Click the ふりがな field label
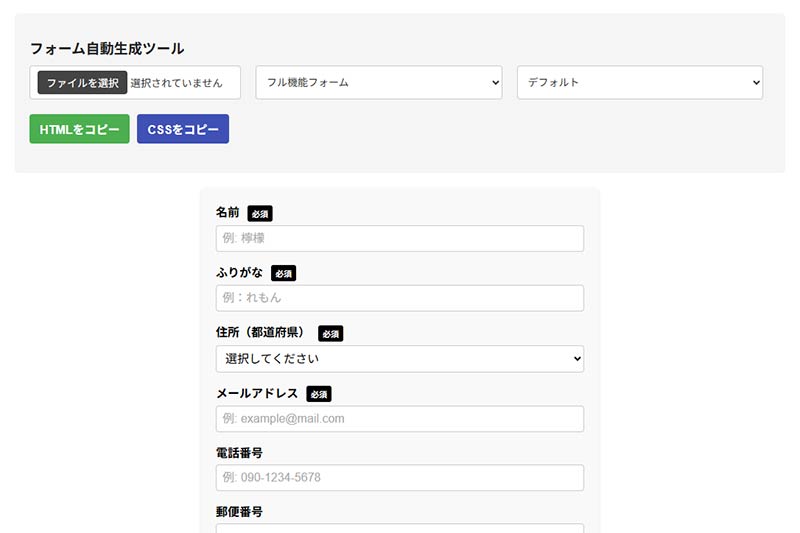 239,273
